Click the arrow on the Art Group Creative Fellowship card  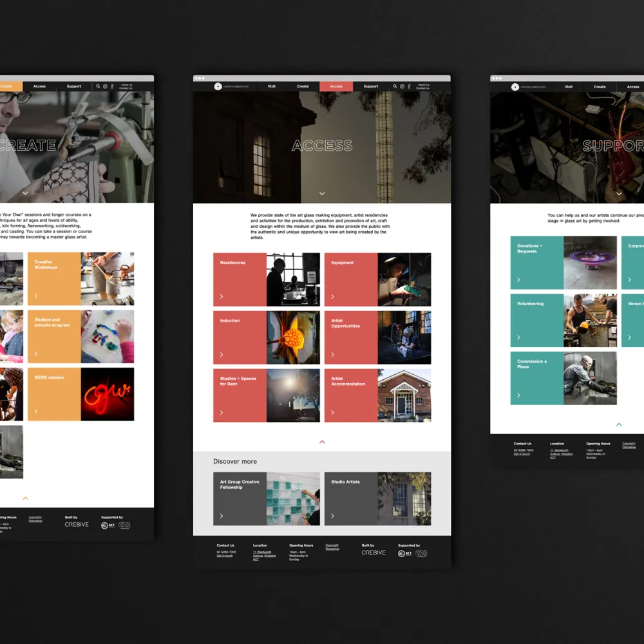[222, 516]
